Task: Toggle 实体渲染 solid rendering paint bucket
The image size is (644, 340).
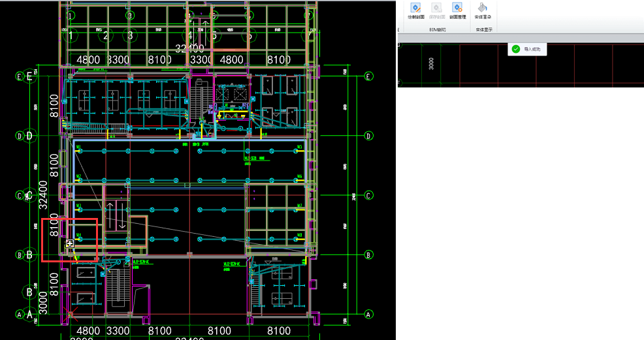Action: pyautogui.click(x=483, y=9)
